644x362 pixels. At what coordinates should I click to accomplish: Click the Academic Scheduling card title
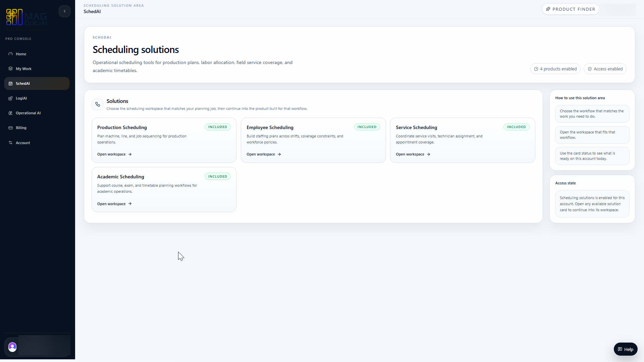pyautogui.click(x=121, y=177)
